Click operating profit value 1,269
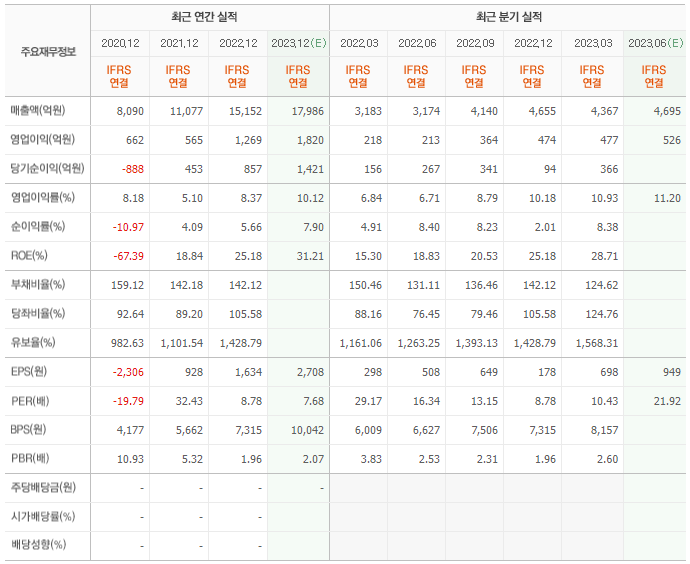This screenshot has width=690, height=564. pos(249,140)
